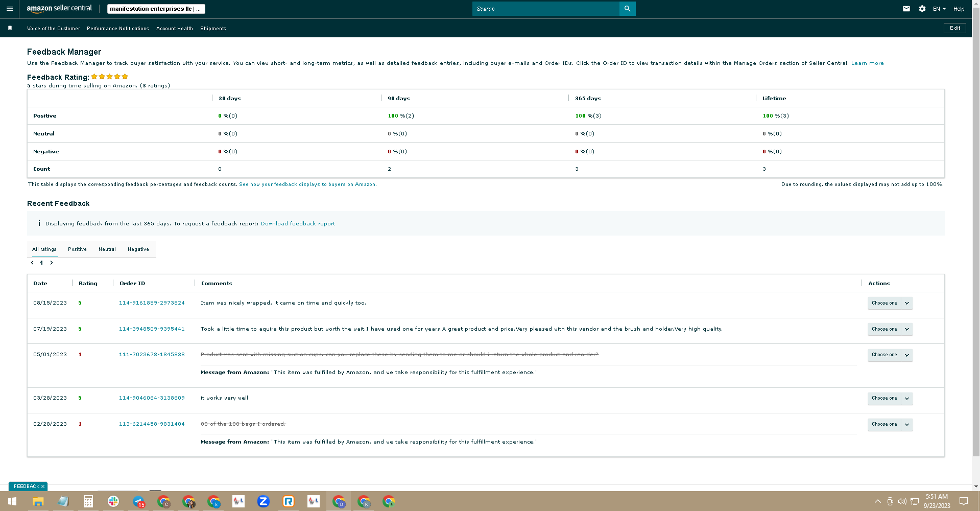
Task: Open the hamburger navigation menu
Action: click(x=9, y=9)
